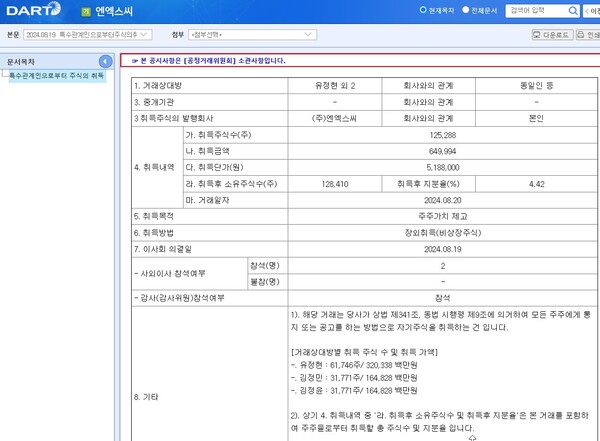Screen dimensions: 600x441
Task: Select the 현재목차 radio option
Action: (x=423, y=10)
